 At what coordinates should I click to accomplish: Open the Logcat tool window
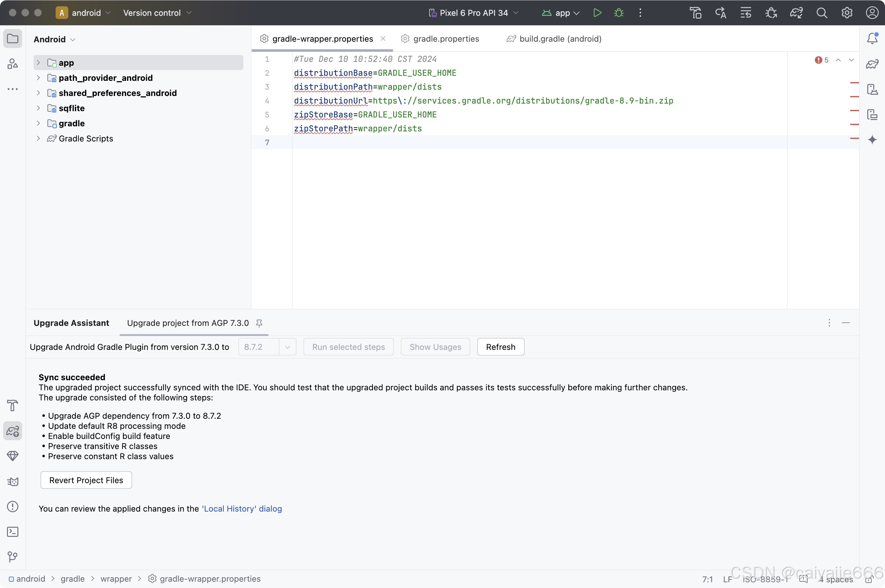click(12, 481)
